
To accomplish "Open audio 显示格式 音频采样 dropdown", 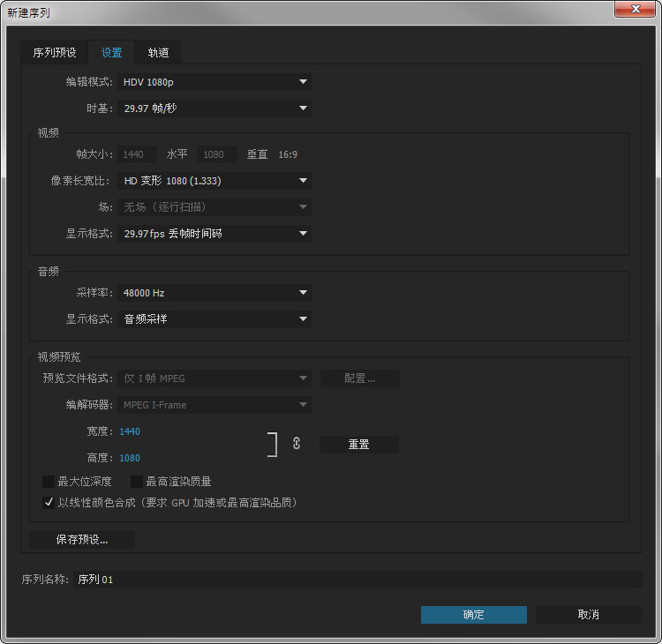I will [x=214, y=319].
